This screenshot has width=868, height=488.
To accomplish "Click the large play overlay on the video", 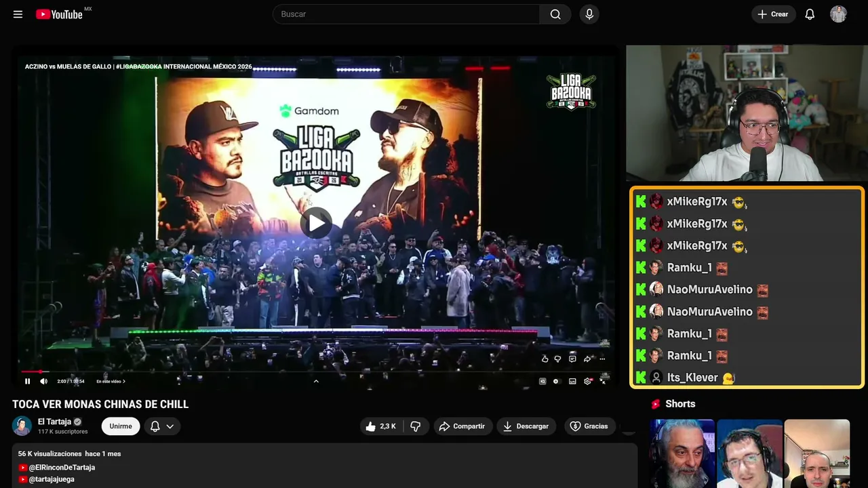I will tap(316, 223).
